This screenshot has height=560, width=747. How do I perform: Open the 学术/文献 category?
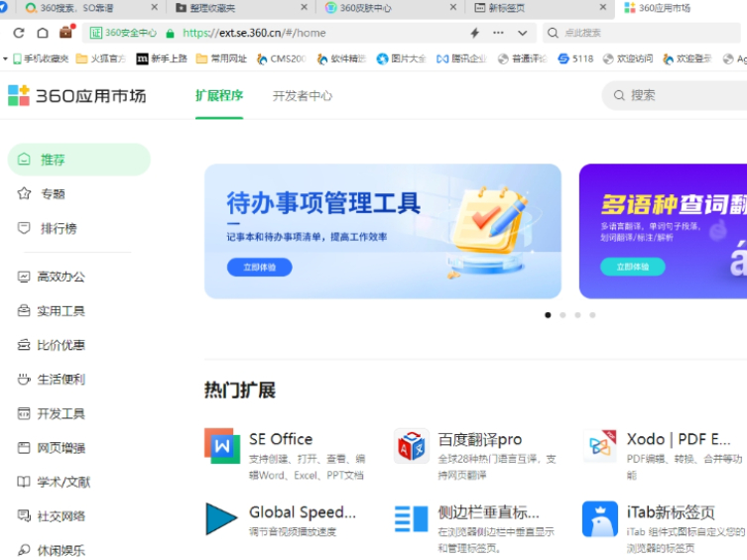54,482
